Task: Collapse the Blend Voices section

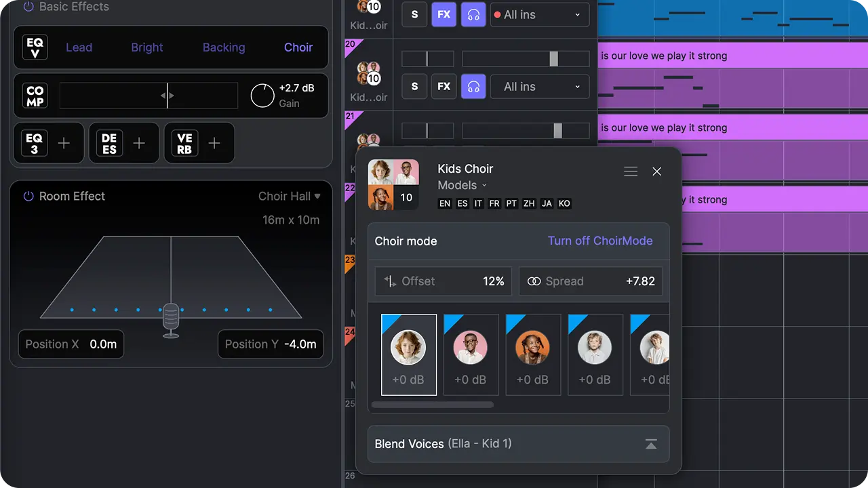Action: (x=650, y=444)
